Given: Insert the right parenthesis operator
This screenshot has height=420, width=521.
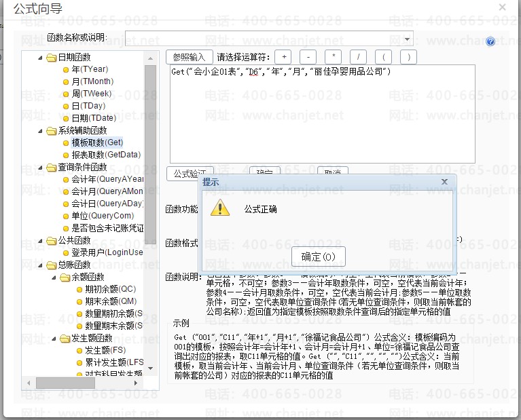Looking at the screenshot, I should (408, 57).
